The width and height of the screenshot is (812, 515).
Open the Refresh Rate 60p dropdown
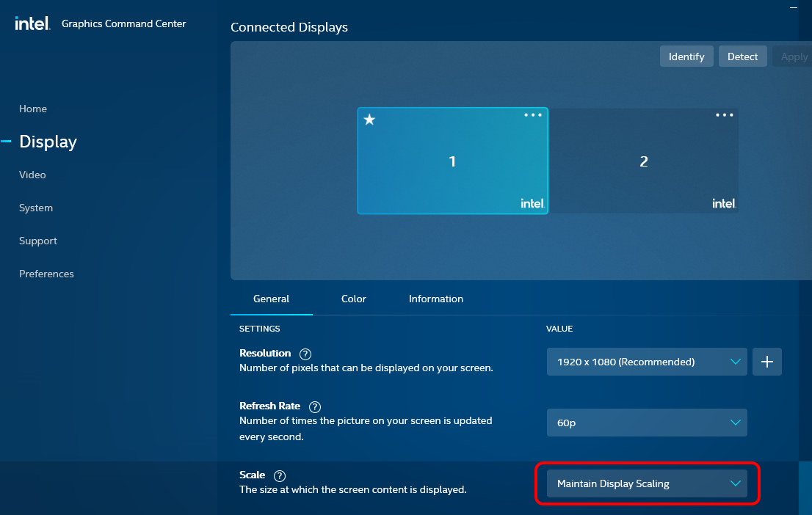tap(647, 423)
